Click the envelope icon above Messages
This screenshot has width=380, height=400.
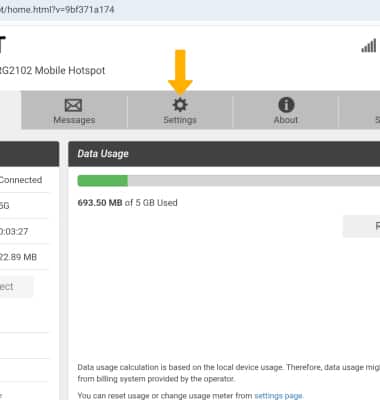73,105
